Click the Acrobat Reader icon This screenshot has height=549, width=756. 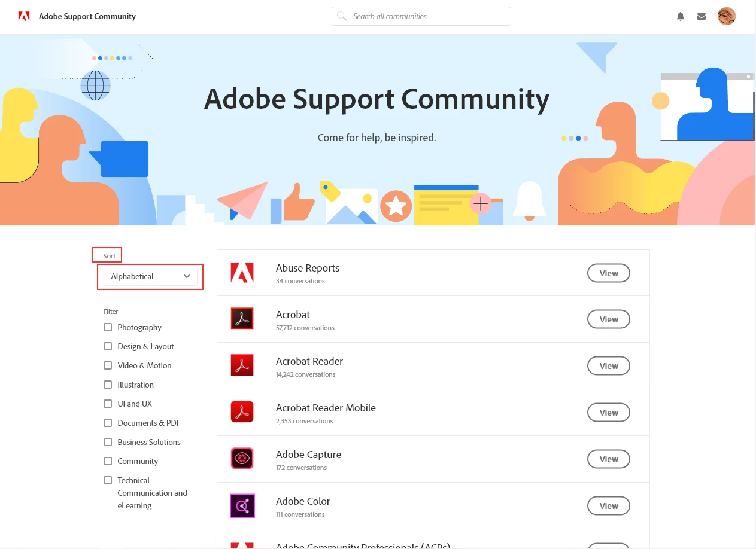(242, 365)
